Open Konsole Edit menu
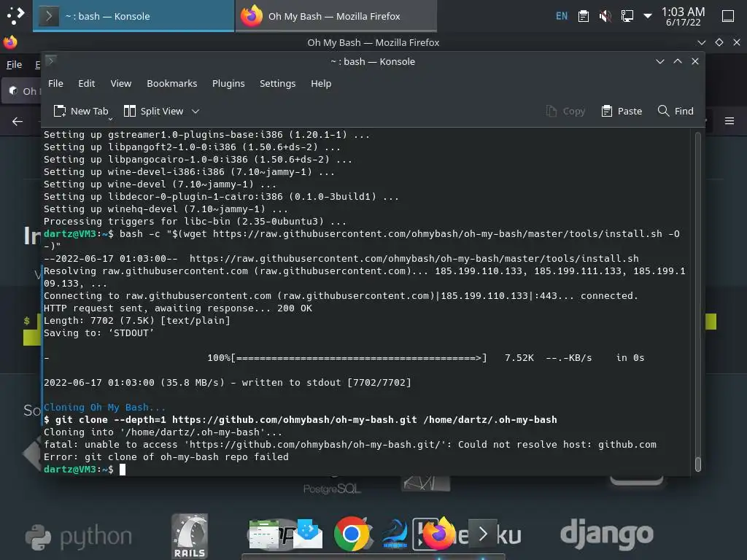Viewport: 747px width, 560px height. (x=86, y=83)
